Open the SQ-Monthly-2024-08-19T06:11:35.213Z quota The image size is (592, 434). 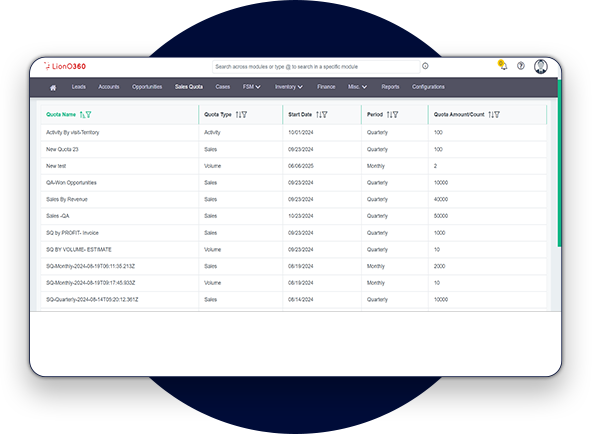click(90, 266)
